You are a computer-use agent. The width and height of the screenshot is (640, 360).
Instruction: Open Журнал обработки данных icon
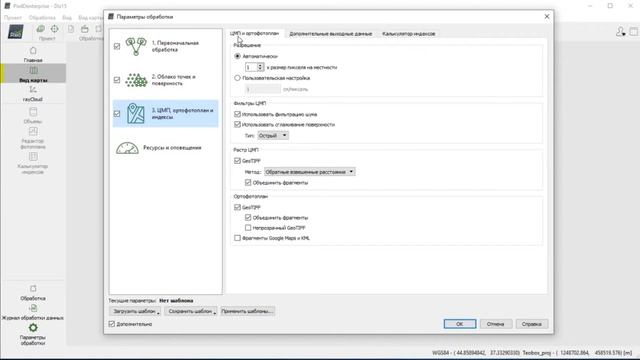pos(33,308)
